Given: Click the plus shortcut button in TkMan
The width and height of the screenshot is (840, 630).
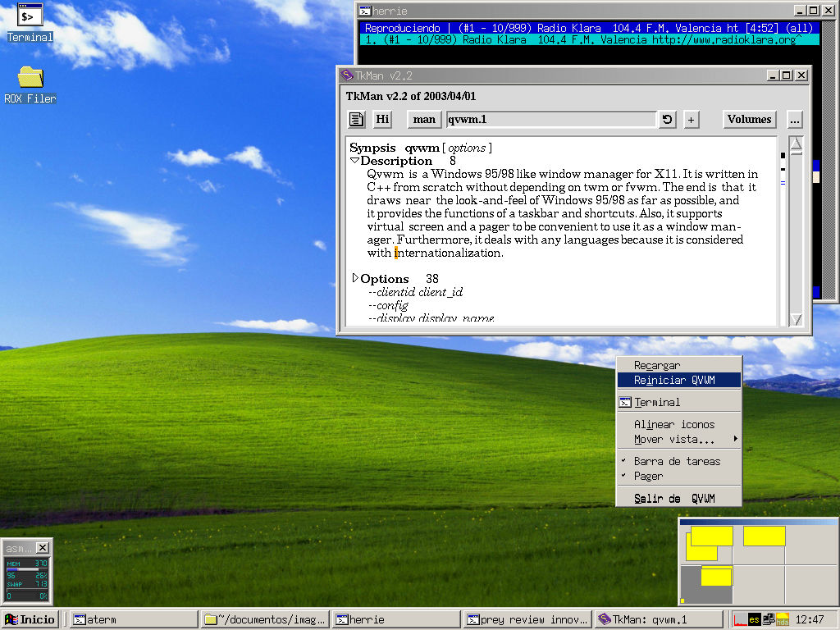Looking at the screenshot, I should pos(691,120).
